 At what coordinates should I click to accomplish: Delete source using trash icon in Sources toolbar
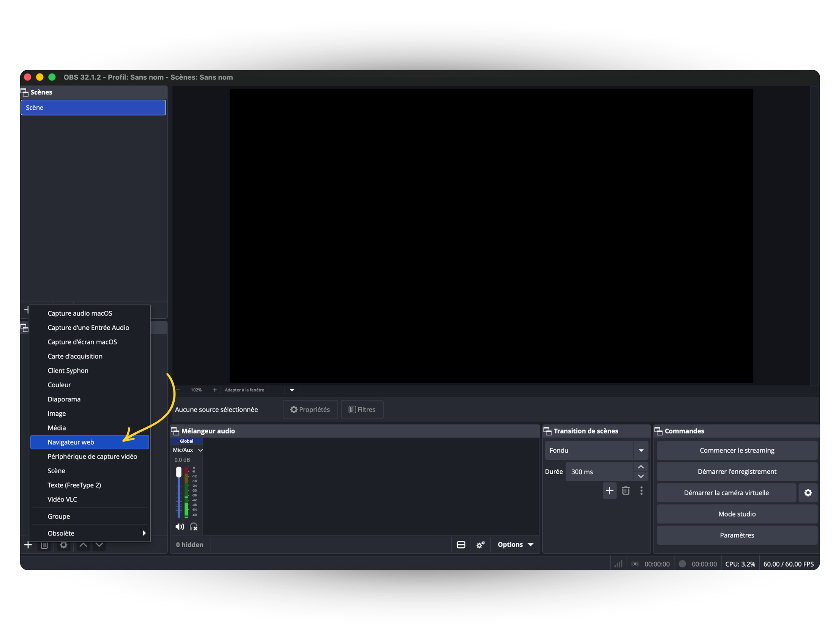pyautogui.click(x=44, y=545)
